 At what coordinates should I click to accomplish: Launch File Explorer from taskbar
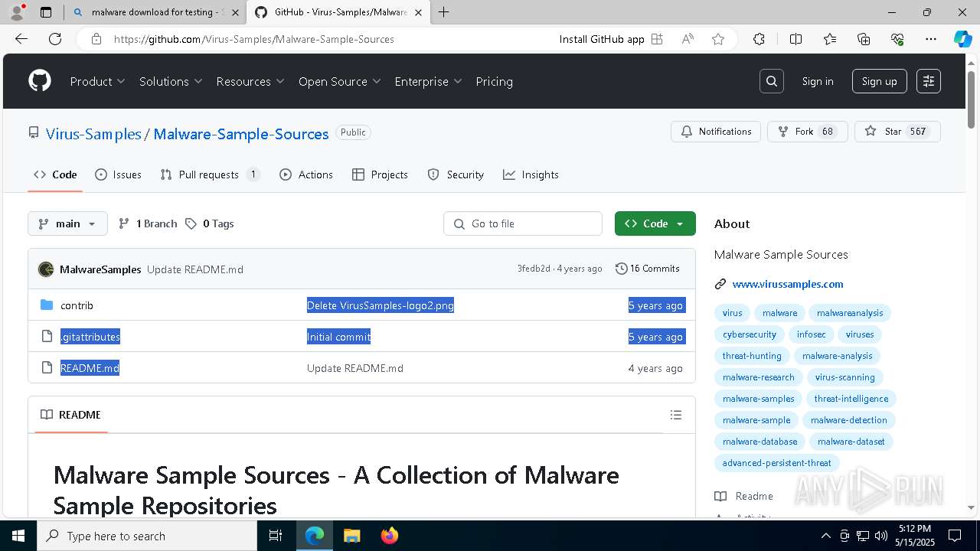tap(351, 536)
